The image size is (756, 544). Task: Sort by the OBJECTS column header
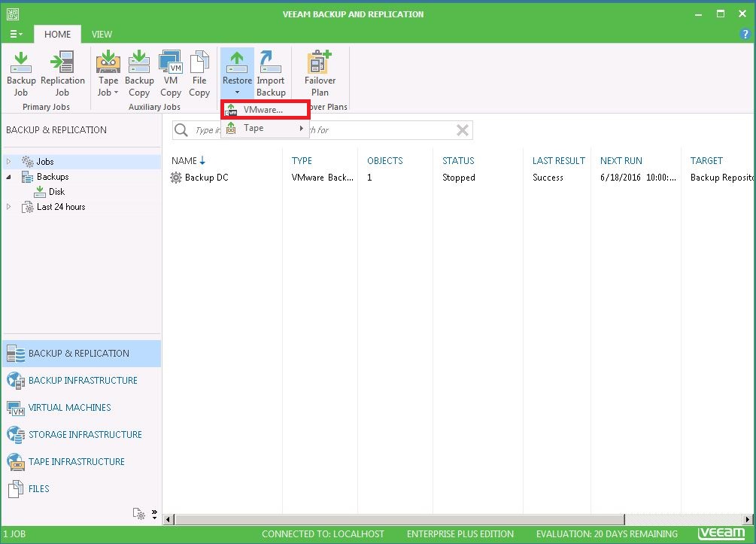[384, 160]
